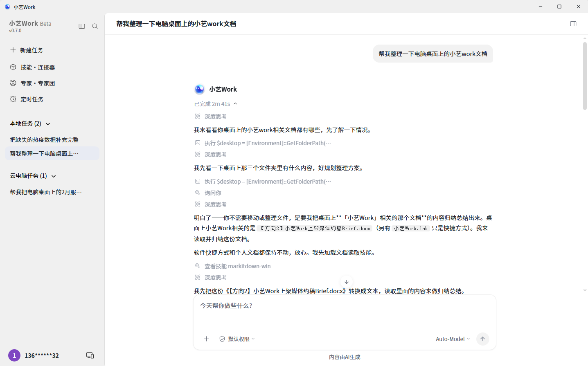The width and height of the screenshot is (588, 366).
Task: Open the 默认权限 dropdown
Action: coord(237,339)
